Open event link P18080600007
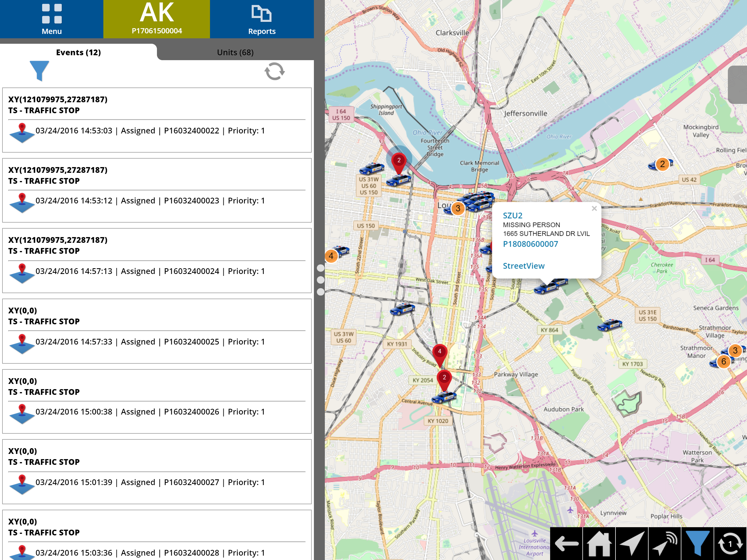 [x=530, y=244]
